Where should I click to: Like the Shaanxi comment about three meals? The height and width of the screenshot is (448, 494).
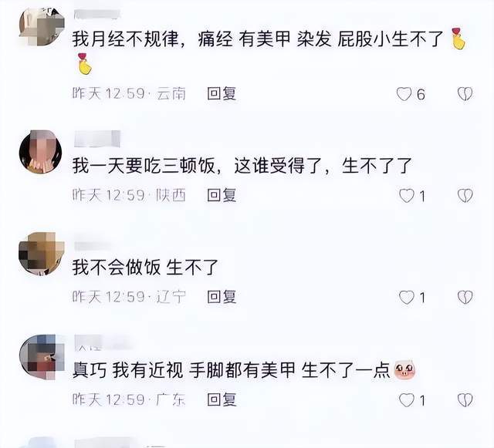pyautogui.click(x=407, y=196)
